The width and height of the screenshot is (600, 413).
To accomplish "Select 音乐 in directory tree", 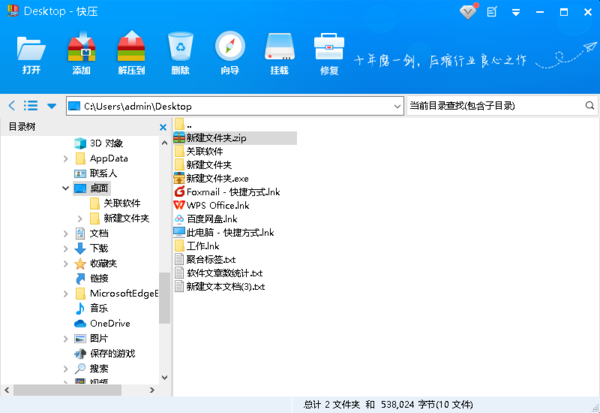I will coord(99,309).
